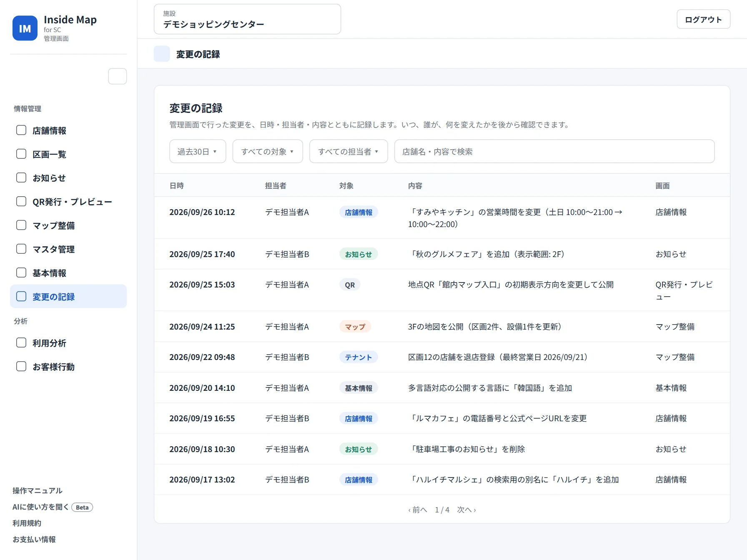Click the 内容 column header

(x=415, y=186)
